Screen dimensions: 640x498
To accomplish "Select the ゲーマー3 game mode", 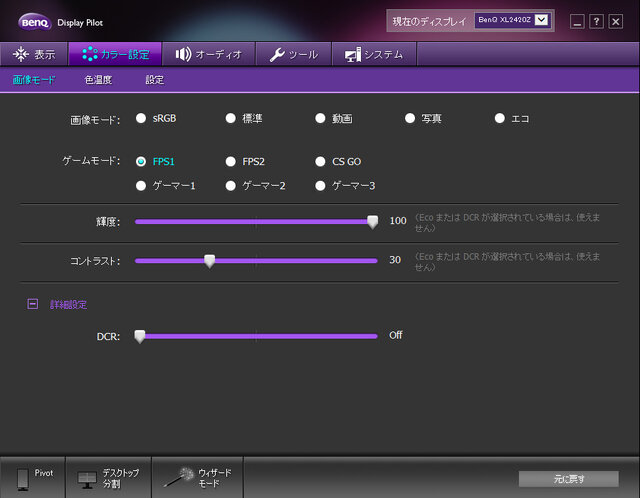I will click(320, 186).
